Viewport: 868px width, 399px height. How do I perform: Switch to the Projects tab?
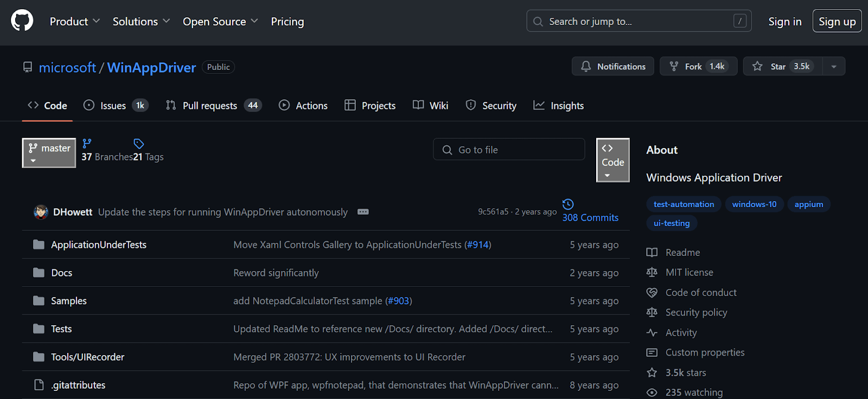(371, 106)
